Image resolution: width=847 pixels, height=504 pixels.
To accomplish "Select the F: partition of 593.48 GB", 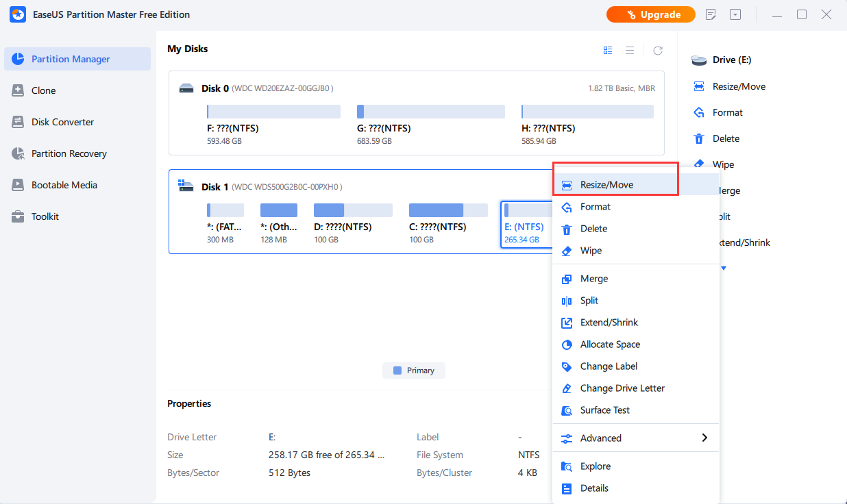I will pos(273,125).
